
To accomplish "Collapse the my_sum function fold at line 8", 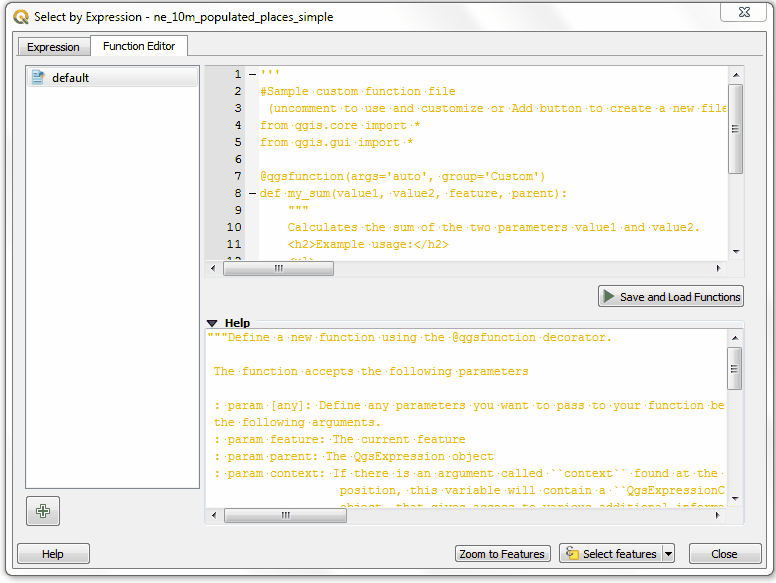I will coord(252,194).
